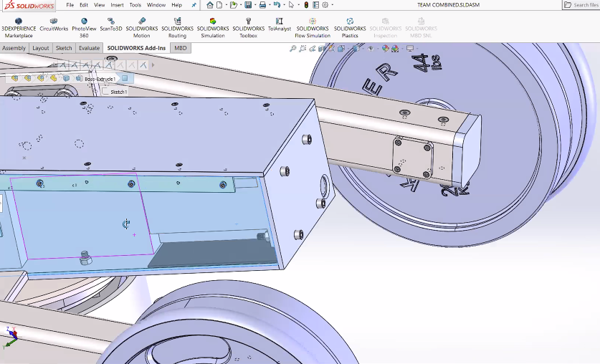Click the Rebuild traffic light icon
Viewport: 600px width, 364px height.
(306, 5)
